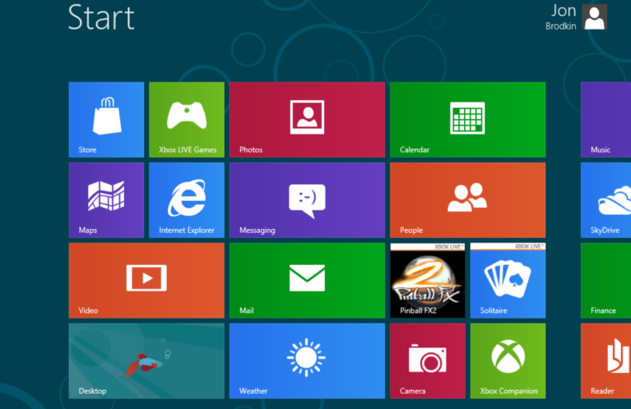Image resolution: width=631 pixels, height=409 pixels.
Task: Open the Camera app tile
Action: [x=427, y=360]
